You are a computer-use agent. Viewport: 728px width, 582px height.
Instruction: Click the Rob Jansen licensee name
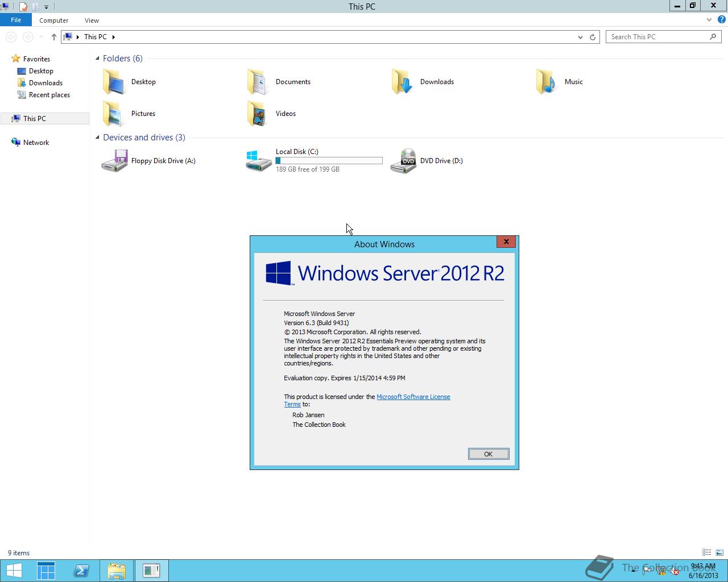point(308,415)
